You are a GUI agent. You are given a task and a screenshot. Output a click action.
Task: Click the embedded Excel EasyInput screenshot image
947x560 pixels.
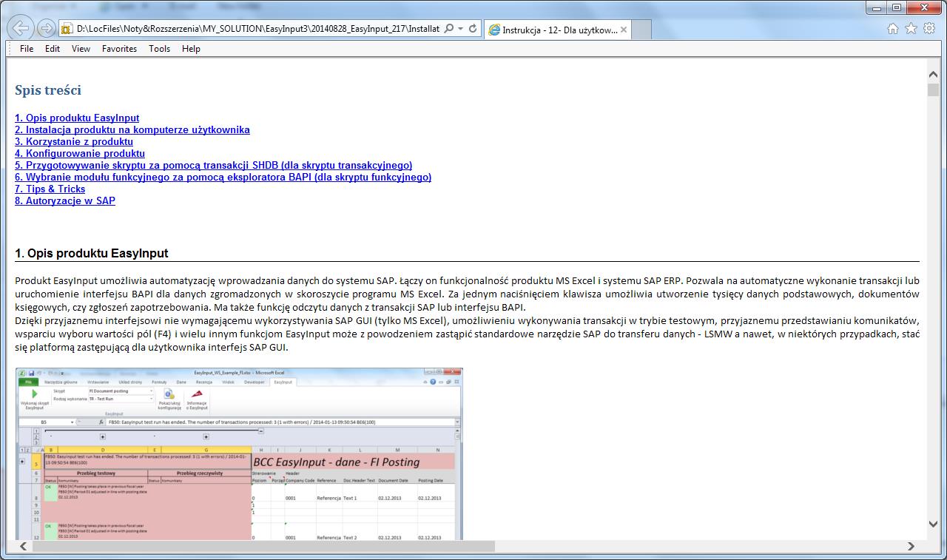pyautogui.click(x=239, y=453)
